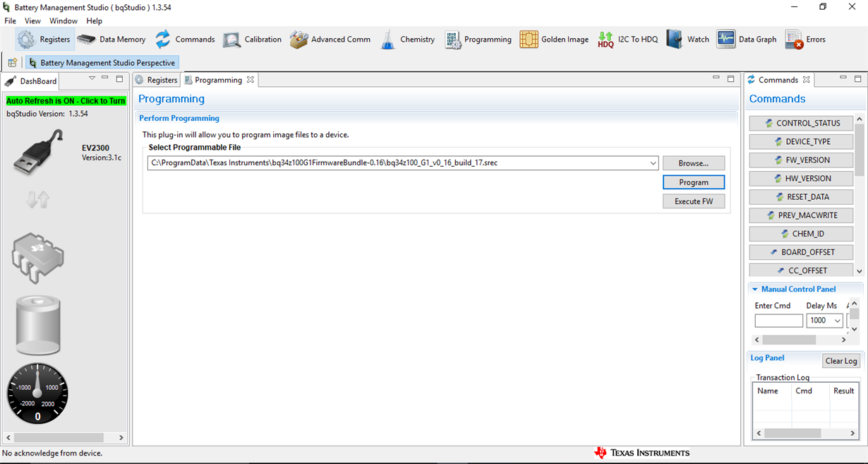Click the battery cylinder icon in DashBoard
The width and height of the screenshot is (868, 464).
[38, 326]
